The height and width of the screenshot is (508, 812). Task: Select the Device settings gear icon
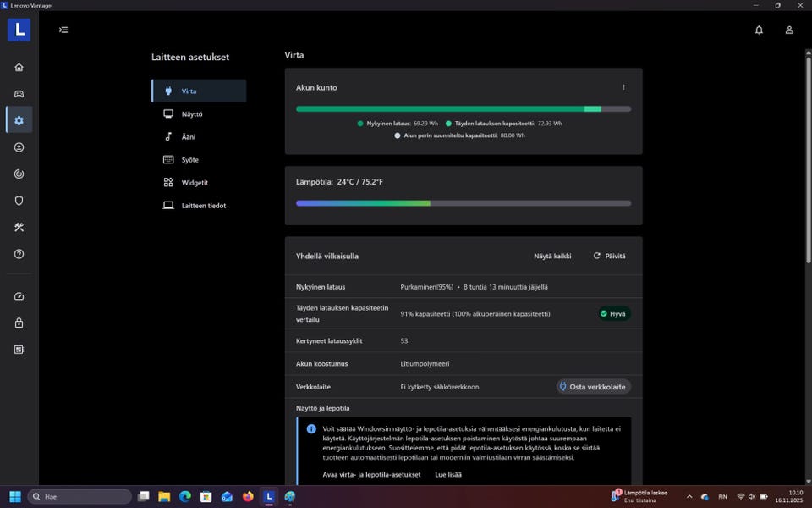pyautogui.click(x=19, y=120)
